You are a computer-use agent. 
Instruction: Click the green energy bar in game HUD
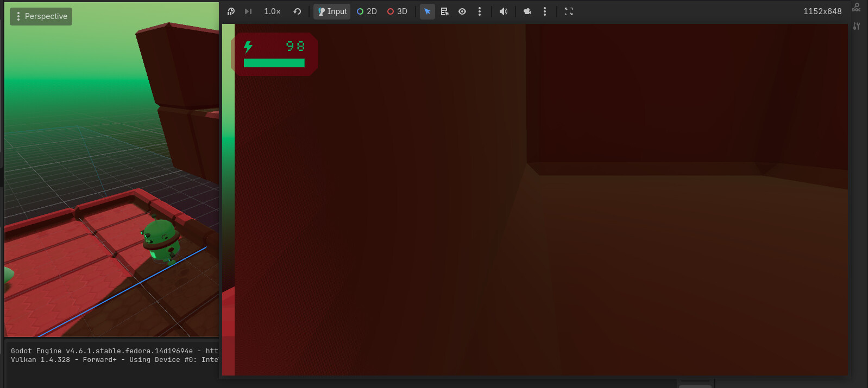coord(274,63)
